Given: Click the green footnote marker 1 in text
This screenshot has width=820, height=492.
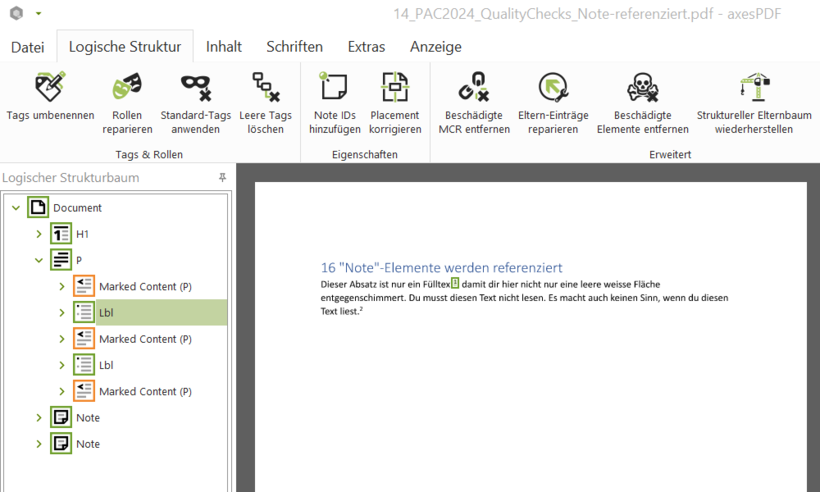Looking at the screenshot, I should (455, 283).
